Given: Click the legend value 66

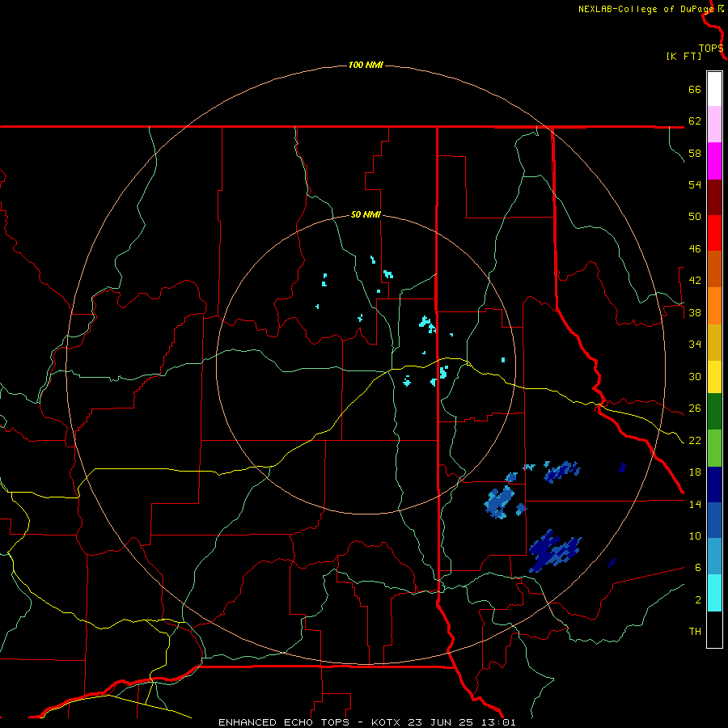Looking at the screenshot, I should click(x=695, y=89).
